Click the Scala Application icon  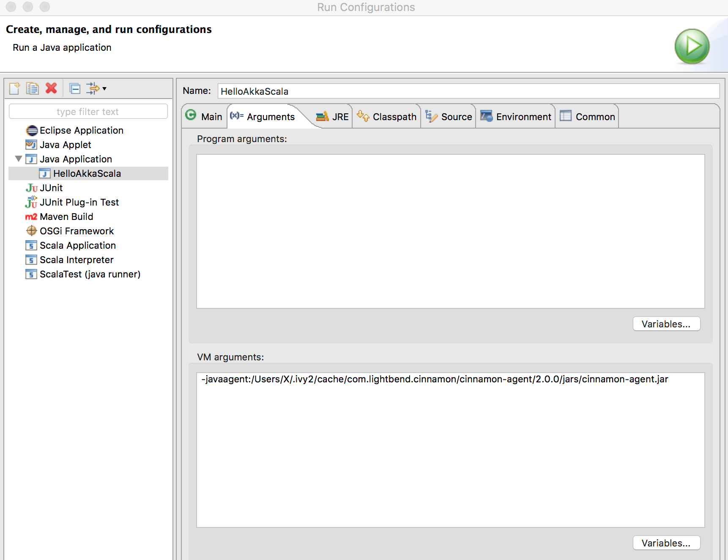[x=31, y=245]
